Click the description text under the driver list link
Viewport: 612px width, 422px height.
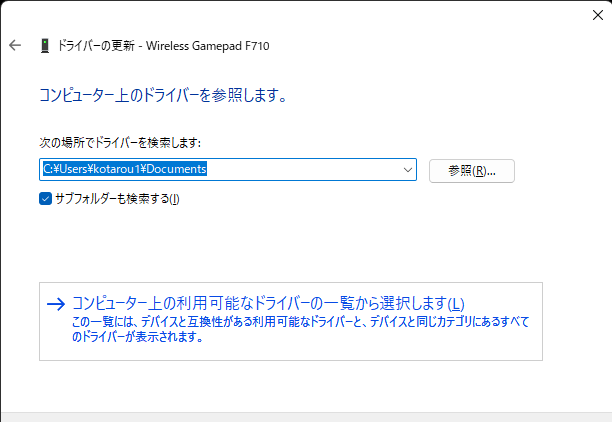pos(300,329)
